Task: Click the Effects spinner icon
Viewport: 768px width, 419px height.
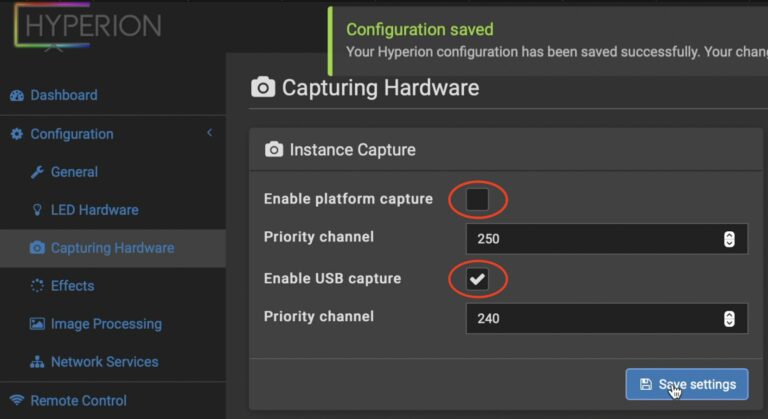Action: (x=37, y=286)
